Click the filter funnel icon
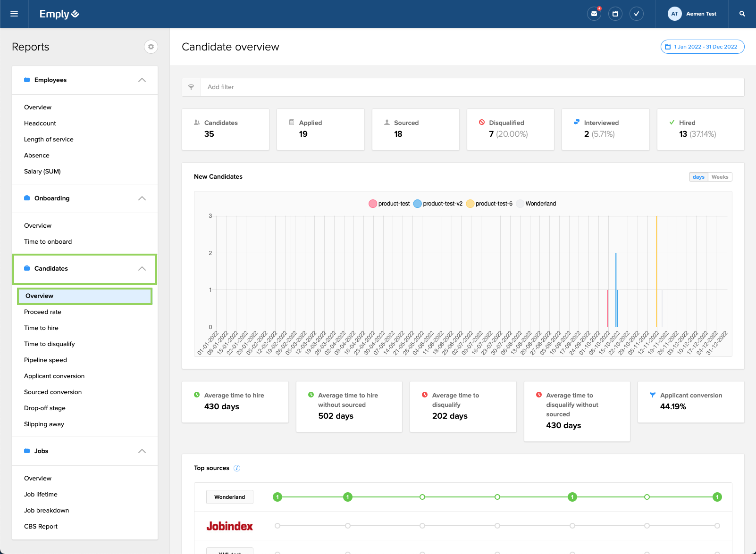This screenshot has width=756, height=554. [x=191, y=87]
